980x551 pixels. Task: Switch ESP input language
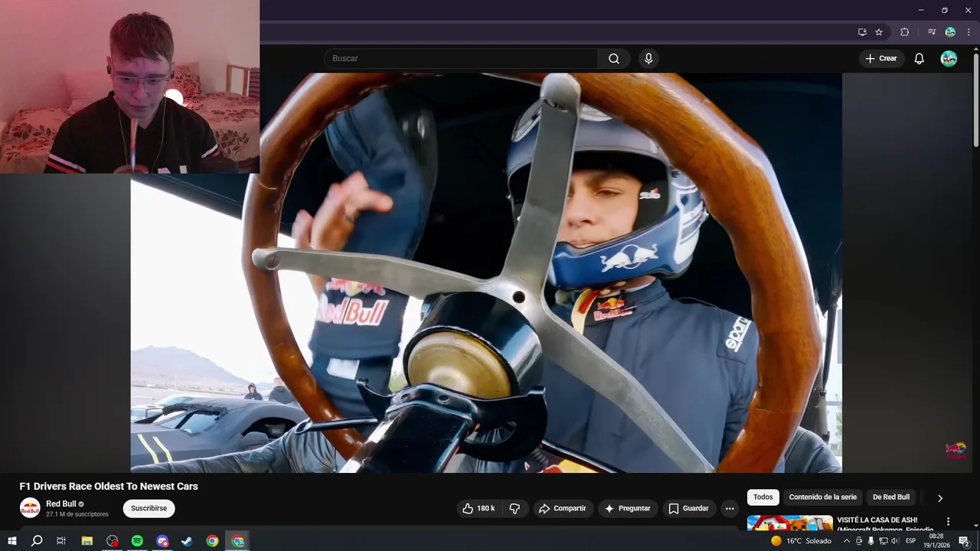(x=911, y=541)
